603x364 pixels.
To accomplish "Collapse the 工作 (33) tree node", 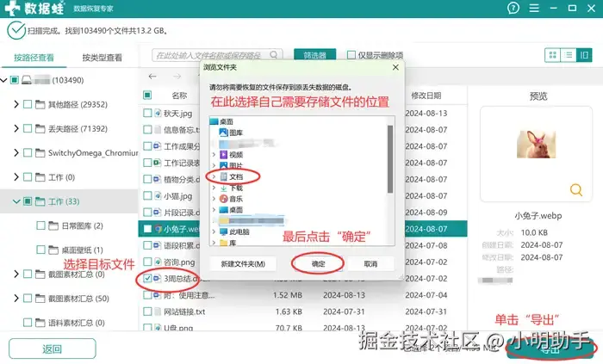I will pos(16,201).
